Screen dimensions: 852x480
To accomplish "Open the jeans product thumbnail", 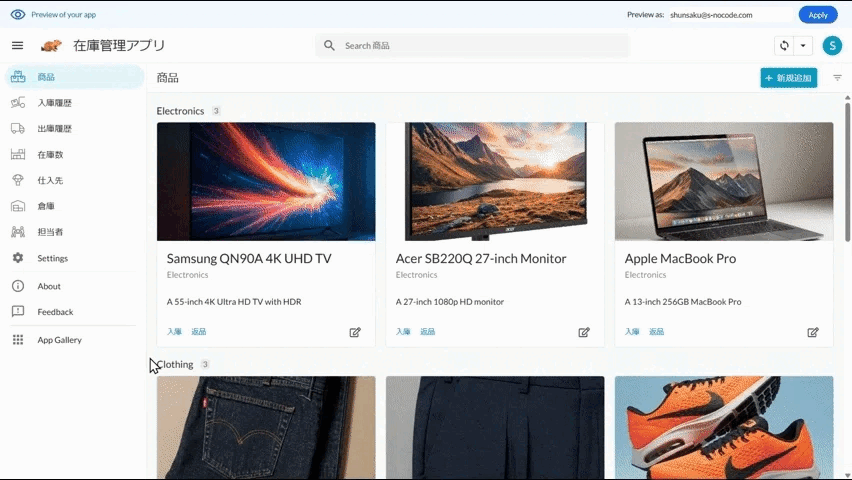I will 266,427.
